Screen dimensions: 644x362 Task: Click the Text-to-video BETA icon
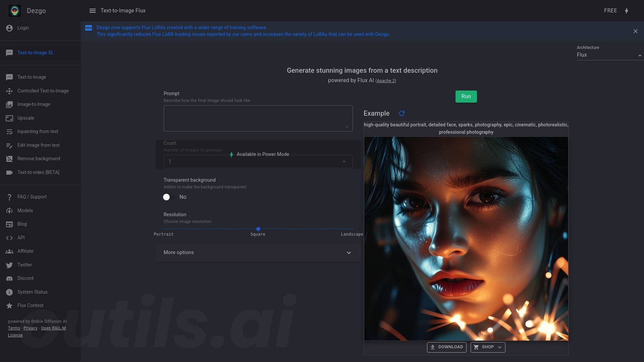(x=9, y=172)
